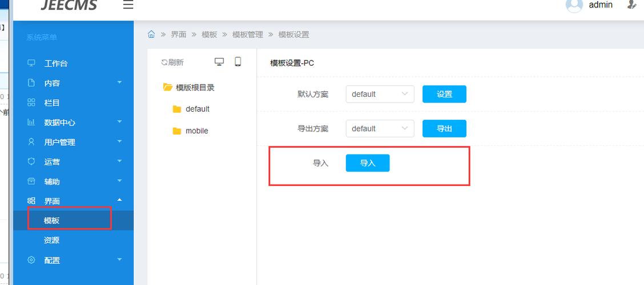Open the 导出方案 dropdown
Image resolution: width=644 pixels, height=285 pixels.
coord(380,128)
